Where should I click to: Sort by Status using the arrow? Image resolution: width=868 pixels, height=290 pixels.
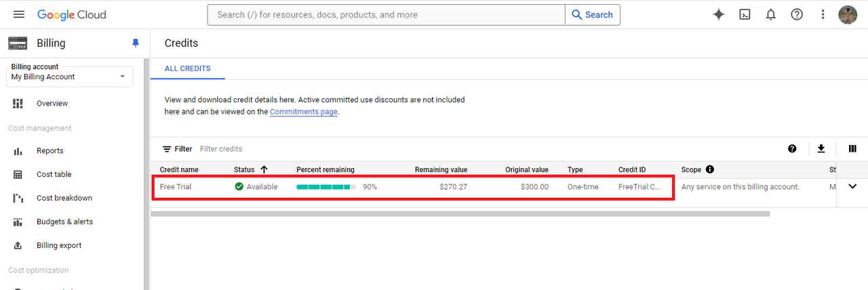coord(264,169)
